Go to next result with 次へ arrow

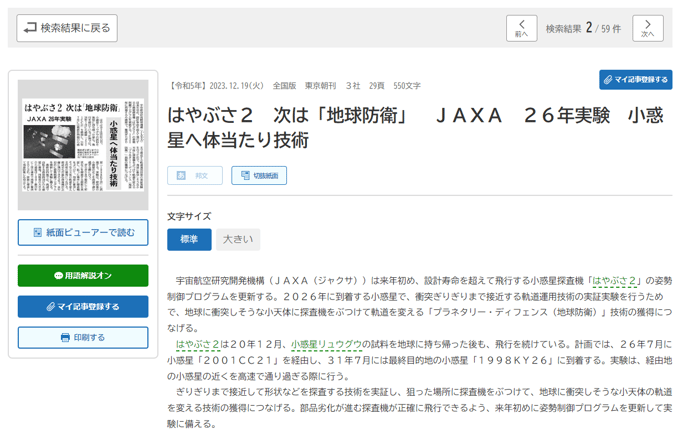point(647,28)
